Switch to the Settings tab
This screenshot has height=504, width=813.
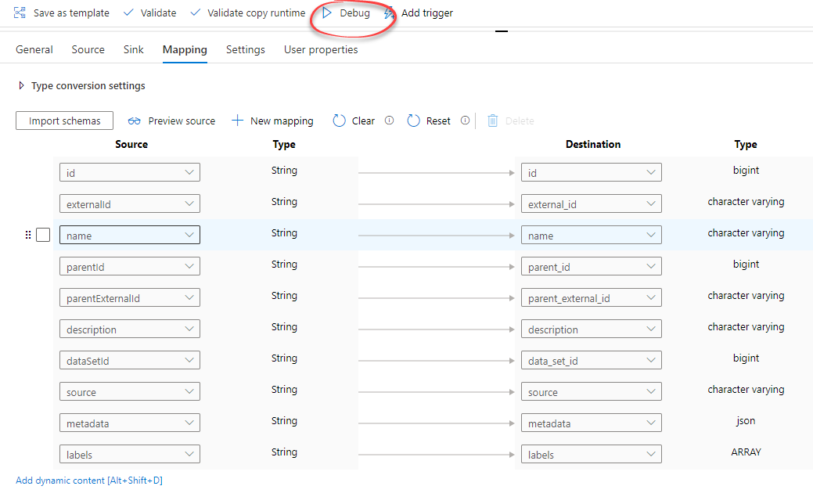coord(245,50)
